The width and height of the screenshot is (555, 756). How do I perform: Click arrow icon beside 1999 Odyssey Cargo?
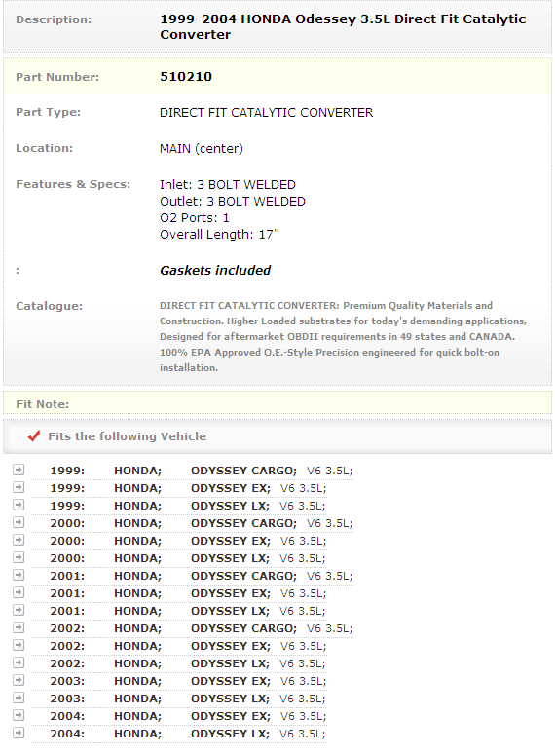(x=18, y=470)
